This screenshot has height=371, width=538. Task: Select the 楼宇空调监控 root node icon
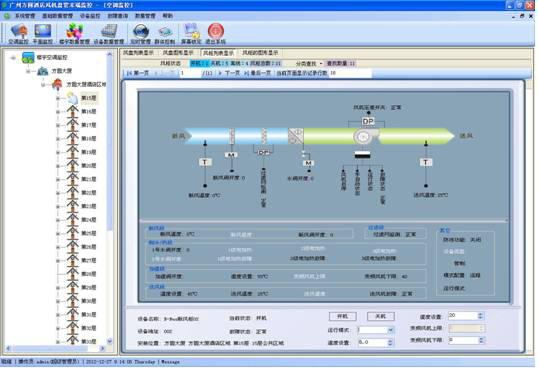(x=28, y=57)
